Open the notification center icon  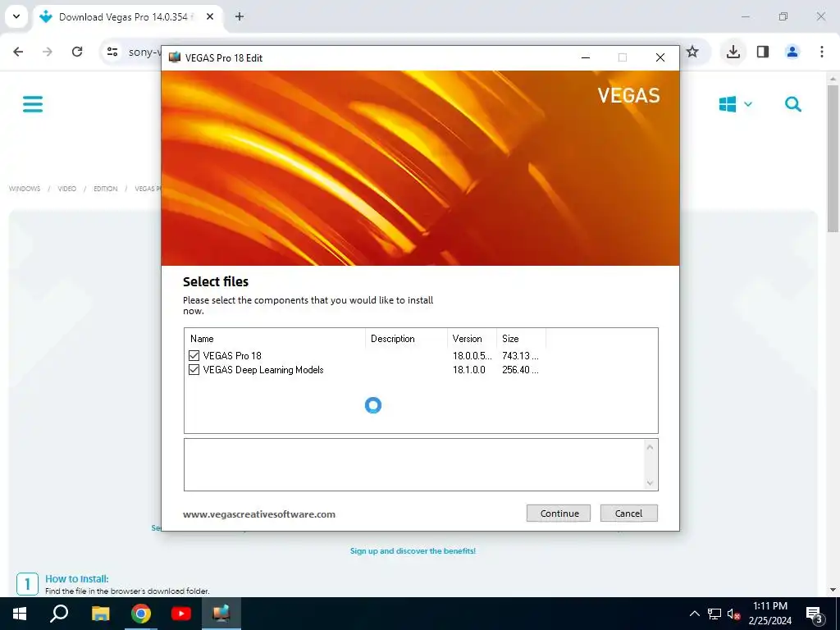point(814,614)
